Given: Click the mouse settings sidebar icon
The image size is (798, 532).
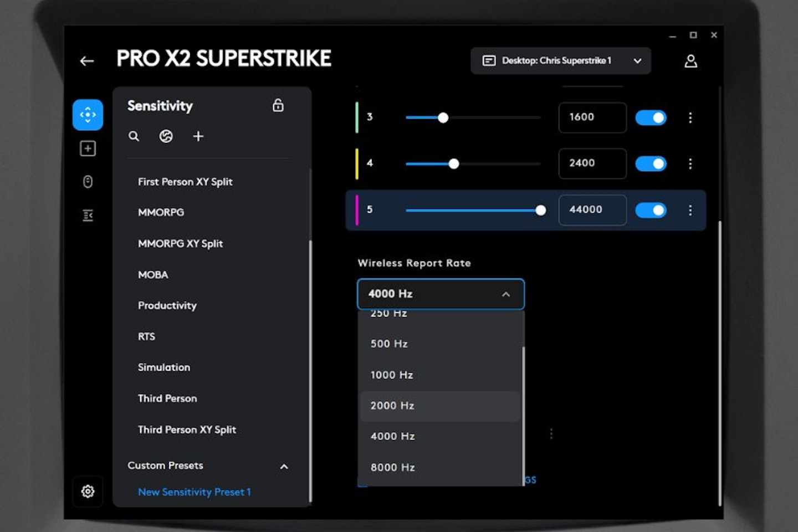Looking at the screenshot, I should 87,182.
